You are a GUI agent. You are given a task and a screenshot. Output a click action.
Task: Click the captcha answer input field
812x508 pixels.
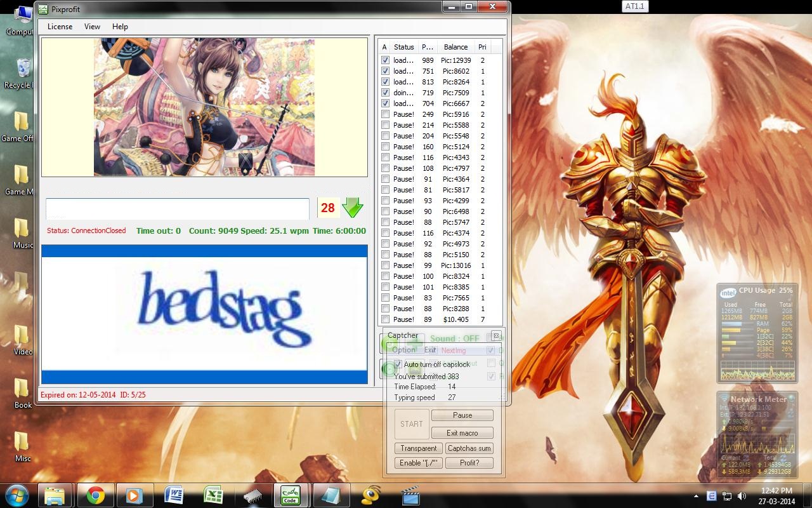click(x=178, y=208)
